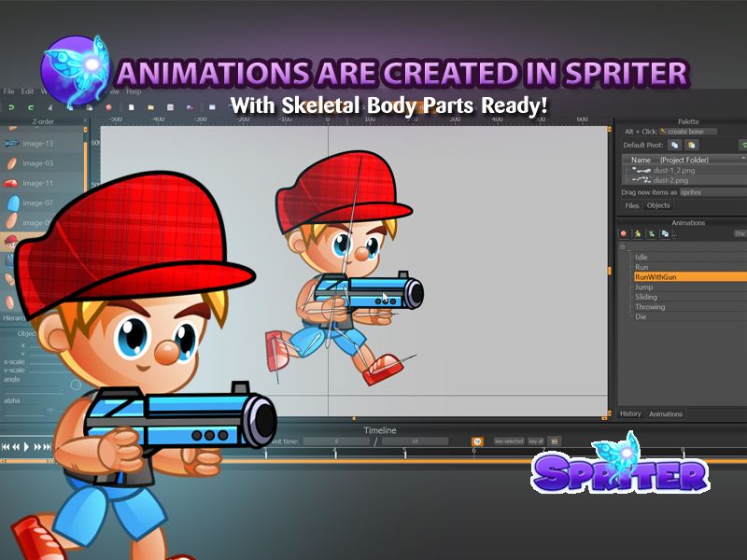Select the Jump animation
The image size is (747, 560).
tap(643, 287)
